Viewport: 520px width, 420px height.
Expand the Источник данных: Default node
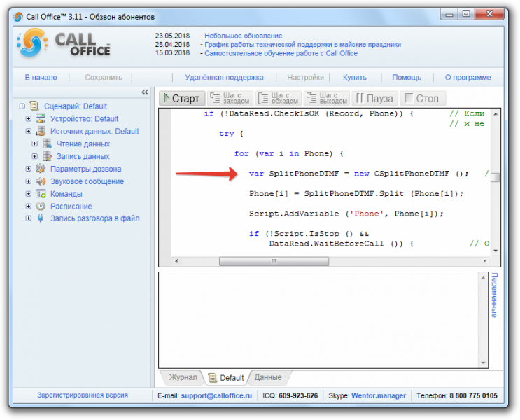[29, 131]
